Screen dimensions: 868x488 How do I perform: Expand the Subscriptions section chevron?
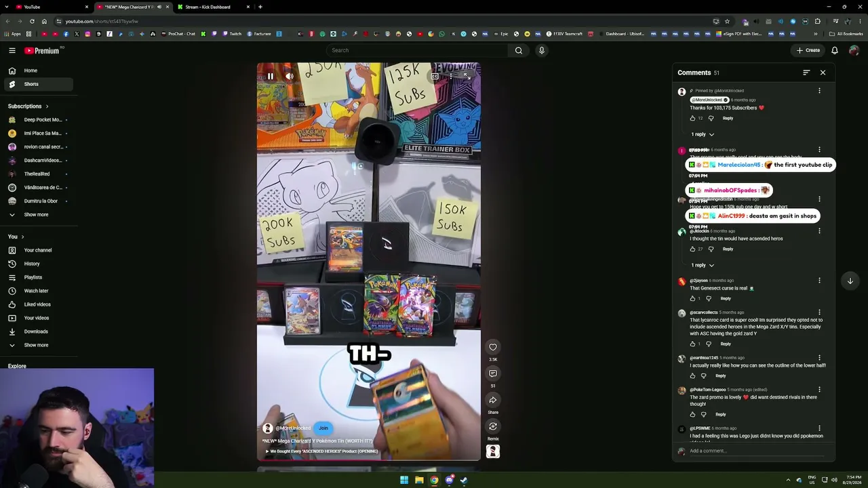47,106
